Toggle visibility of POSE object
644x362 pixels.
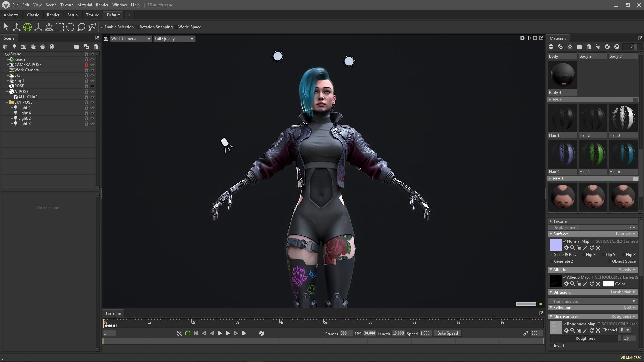[x=92, y=86]
